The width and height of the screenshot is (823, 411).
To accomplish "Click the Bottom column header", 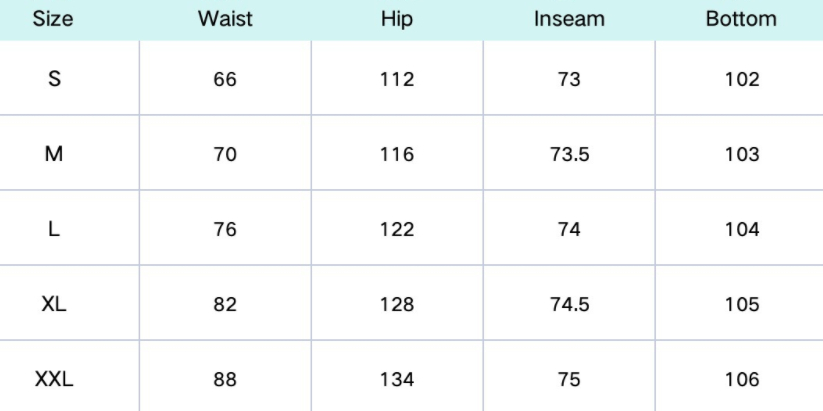I will tap(741, 19).
